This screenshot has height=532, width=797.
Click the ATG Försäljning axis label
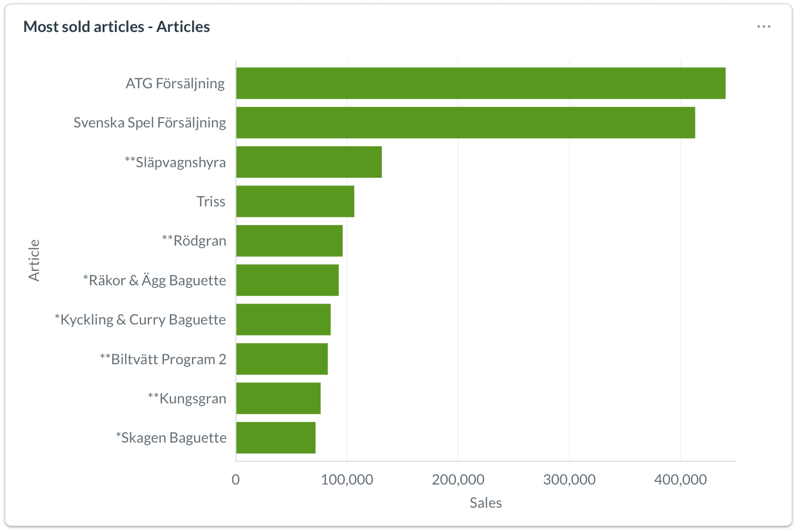175,83
